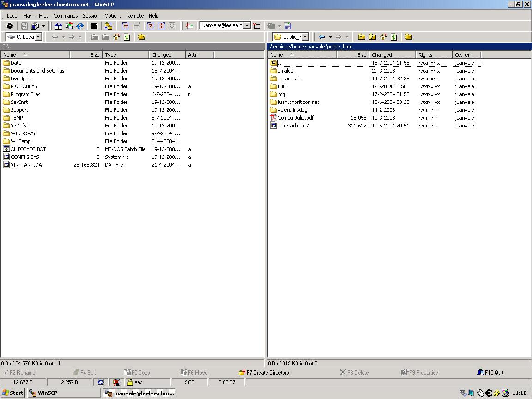Refresh the remote panel directory
532x399 pixels.
[394, 37]
